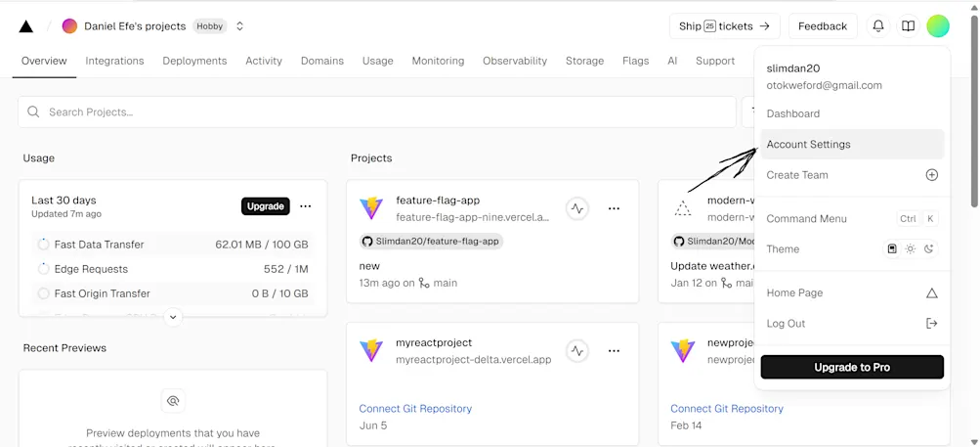Select the Monitoring tab
Viewport: 980px width, 447px height.
pyautogui.click(x=438, y=61)
